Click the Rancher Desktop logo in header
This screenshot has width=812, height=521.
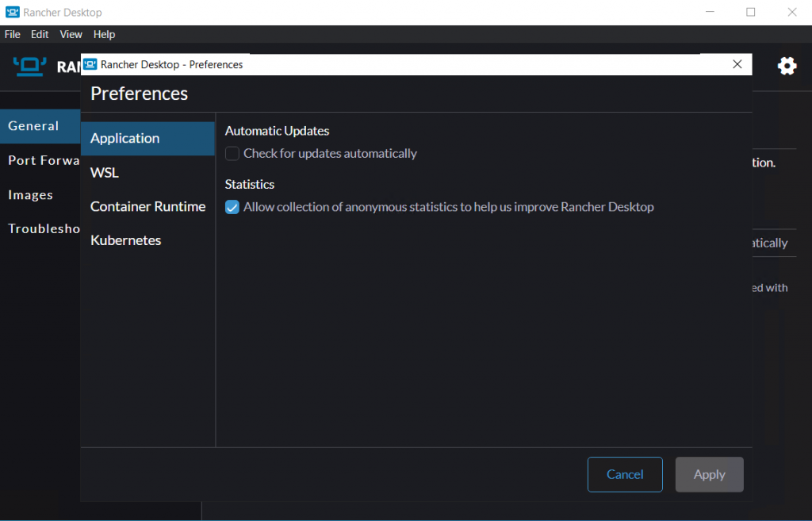click(x=30, y=67)
